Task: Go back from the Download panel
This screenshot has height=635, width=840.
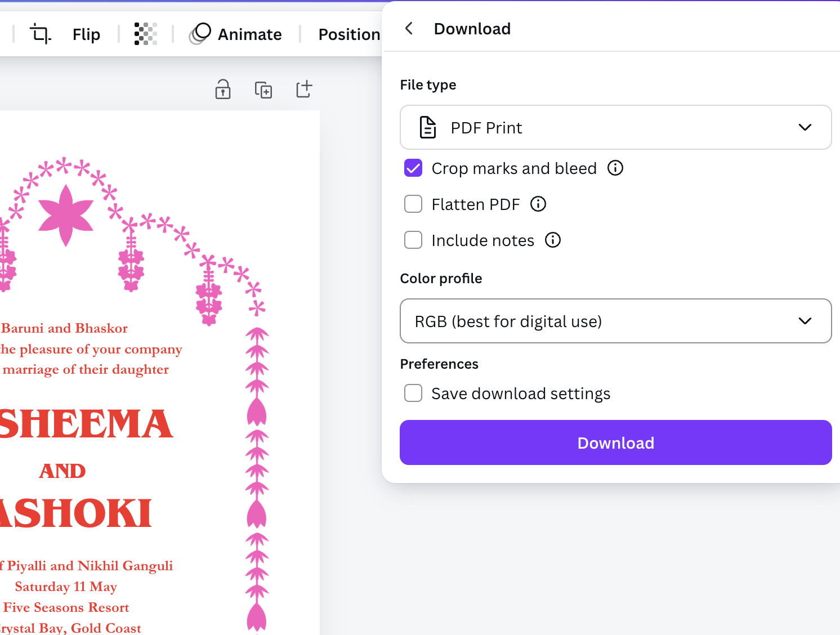Action: click(409, 29)
